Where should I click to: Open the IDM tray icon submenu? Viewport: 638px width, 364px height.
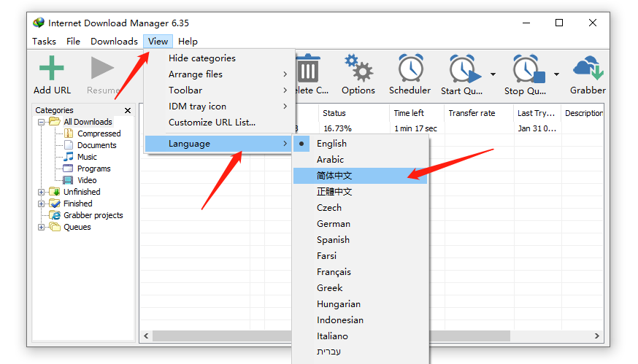[220, 107]
